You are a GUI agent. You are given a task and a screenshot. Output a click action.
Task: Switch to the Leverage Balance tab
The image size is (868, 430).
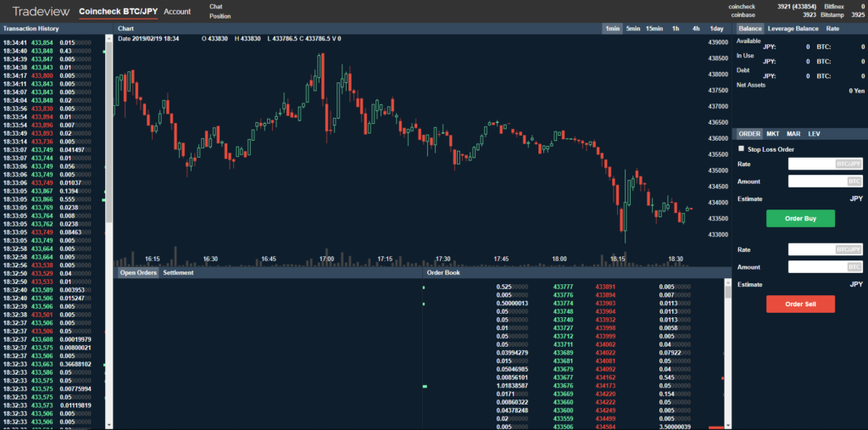point(793,29)
